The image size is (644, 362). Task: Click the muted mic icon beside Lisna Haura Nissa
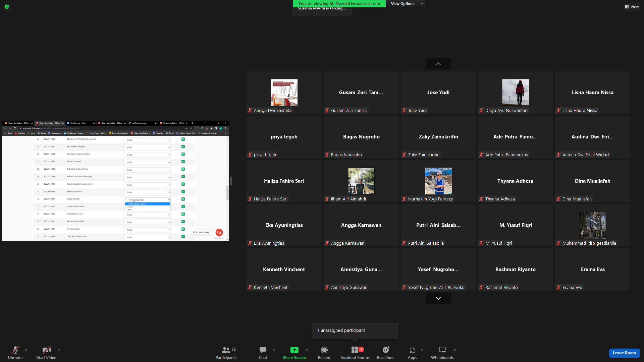pyautogui.click(x=558, y=111)
